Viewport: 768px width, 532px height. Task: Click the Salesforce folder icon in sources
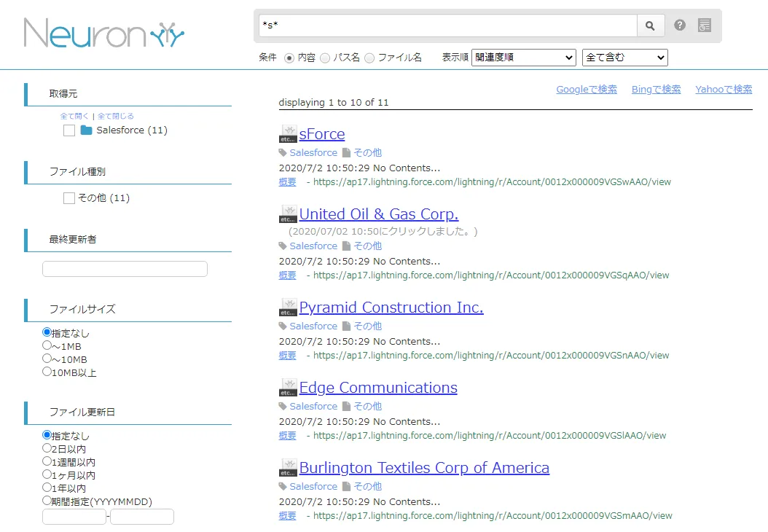[x=87, y=130]
